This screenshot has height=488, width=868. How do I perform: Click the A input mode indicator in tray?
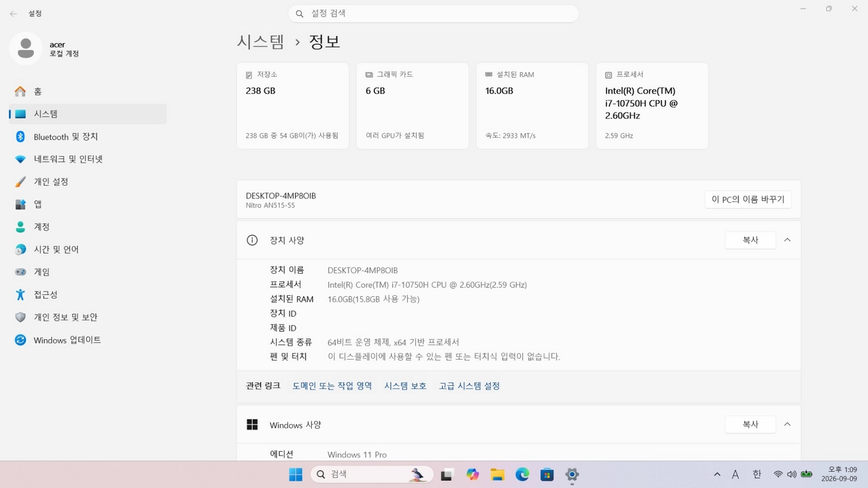click(735, 474)
